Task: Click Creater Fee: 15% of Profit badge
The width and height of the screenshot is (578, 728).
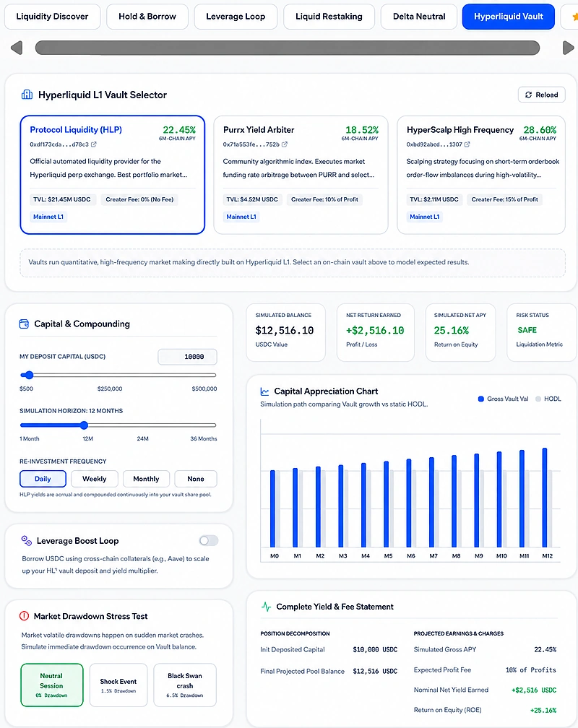Action: 505,199
